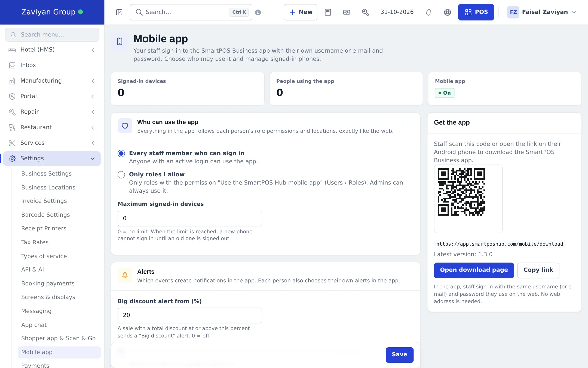Click the + New button
This screenshot has width=588, height=368.
coord(300,12)
